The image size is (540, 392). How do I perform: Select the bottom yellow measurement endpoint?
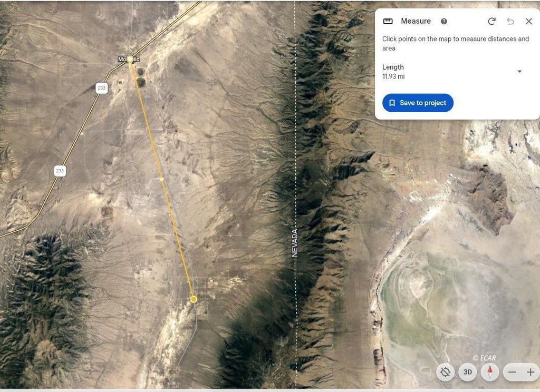point(194,299)
